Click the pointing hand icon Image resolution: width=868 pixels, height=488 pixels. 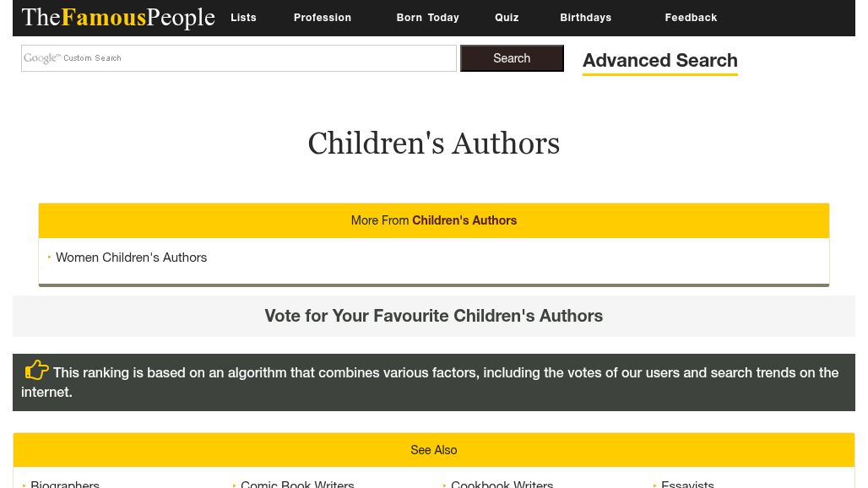click(36, 370)
